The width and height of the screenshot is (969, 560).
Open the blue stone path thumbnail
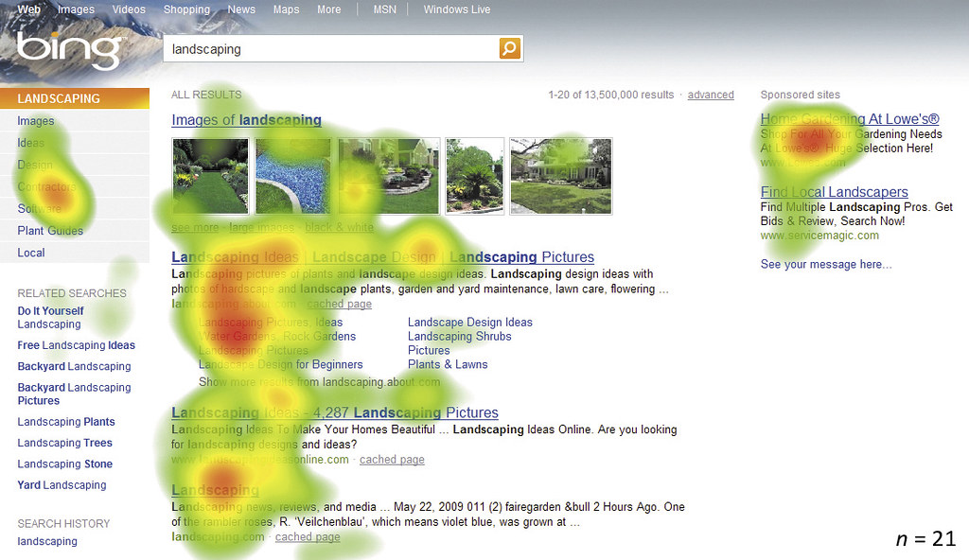pyautogui.click(x=293, y=176)
